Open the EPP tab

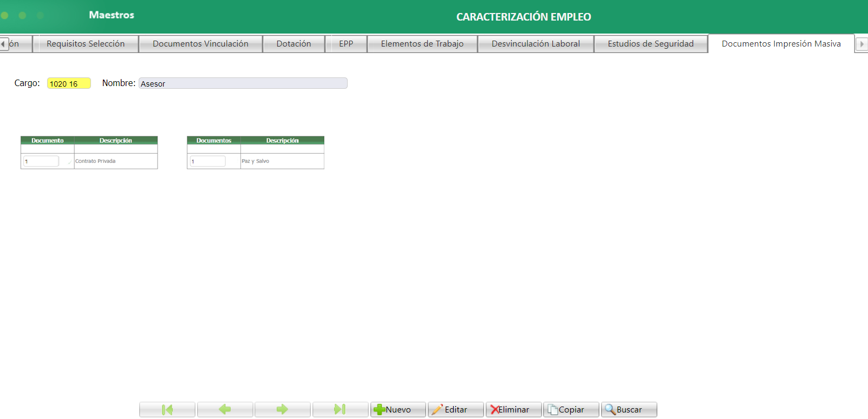point(346,44)
